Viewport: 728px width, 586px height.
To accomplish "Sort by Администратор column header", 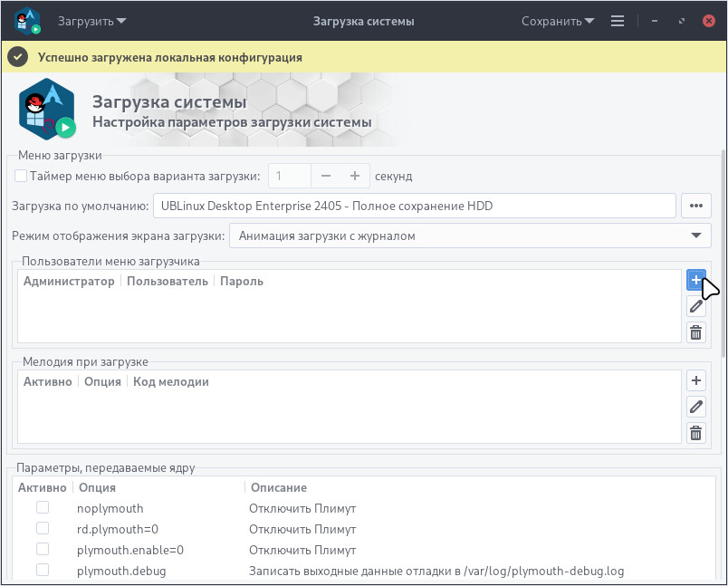I will coord(69,282).
